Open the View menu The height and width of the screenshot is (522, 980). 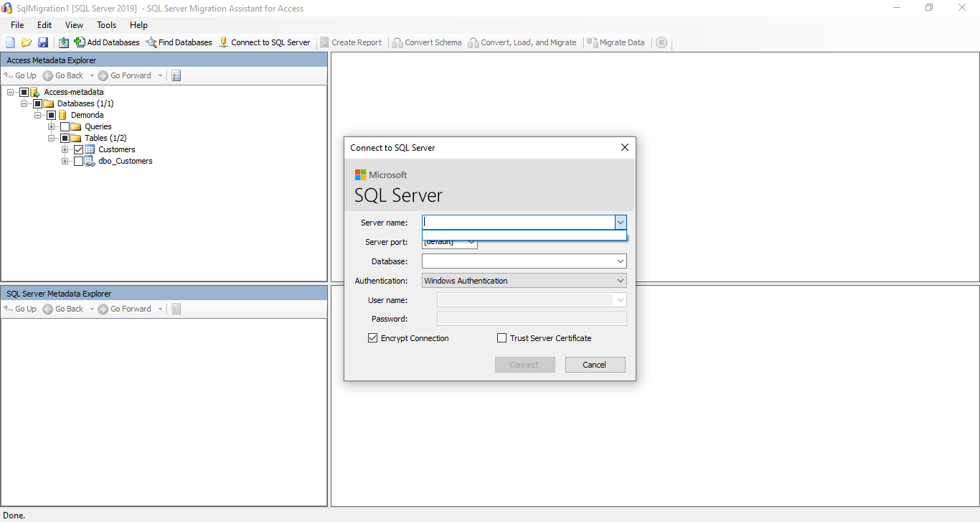[x=75, y=25]
